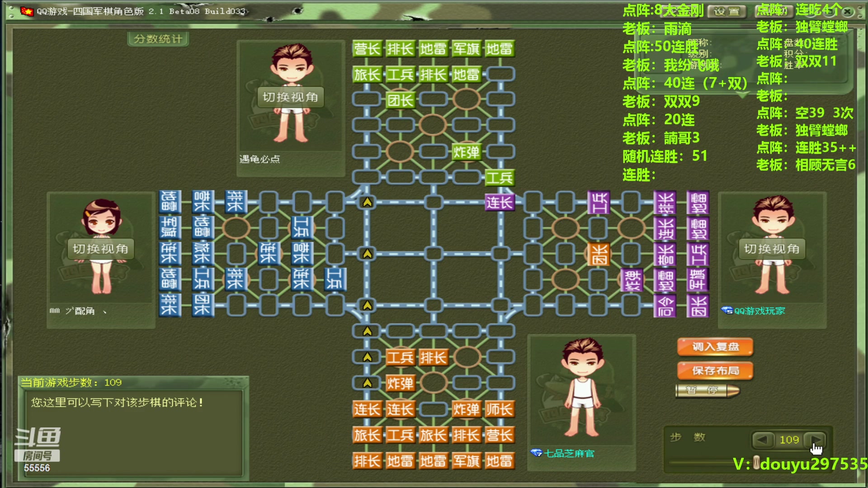Click 切换视角 on the left player 配角
Viewport: 868px width, 488px height.
click(100, 249)
